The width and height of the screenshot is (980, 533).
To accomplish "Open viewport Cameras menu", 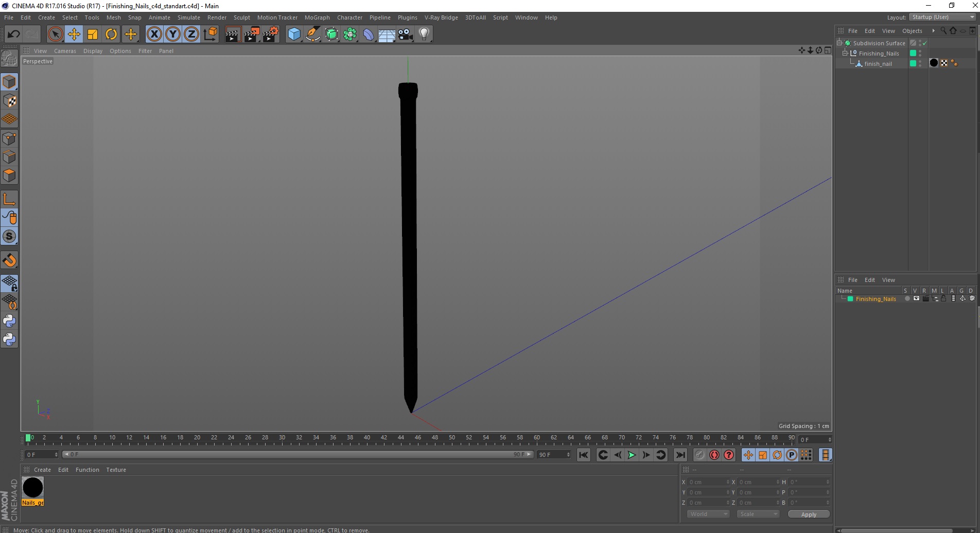I will click(x=65, y=51).
